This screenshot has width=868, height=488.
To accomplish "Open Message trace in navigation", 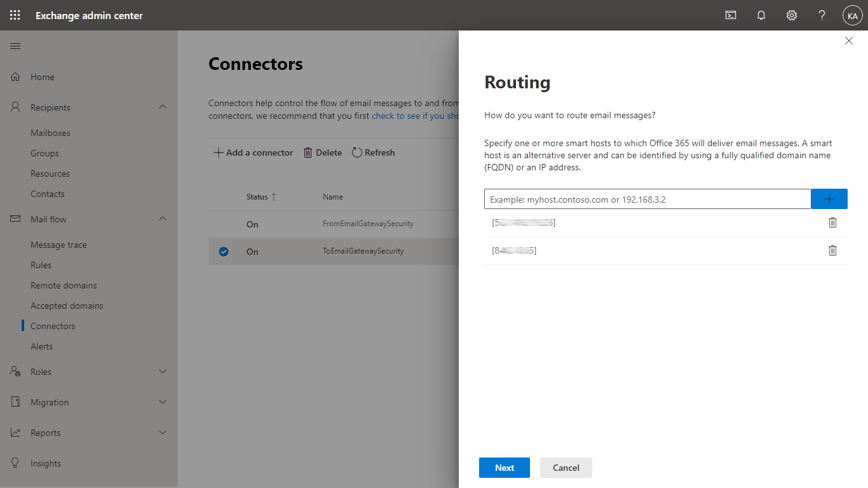I will (x=58, y=245).
